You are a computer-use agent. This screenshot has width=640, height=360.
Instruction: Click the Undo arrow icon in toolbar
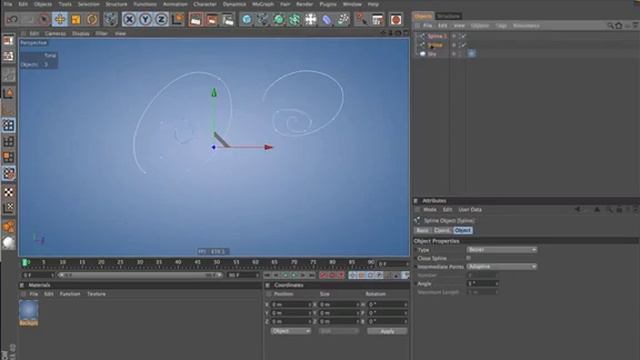click(12, 19)
